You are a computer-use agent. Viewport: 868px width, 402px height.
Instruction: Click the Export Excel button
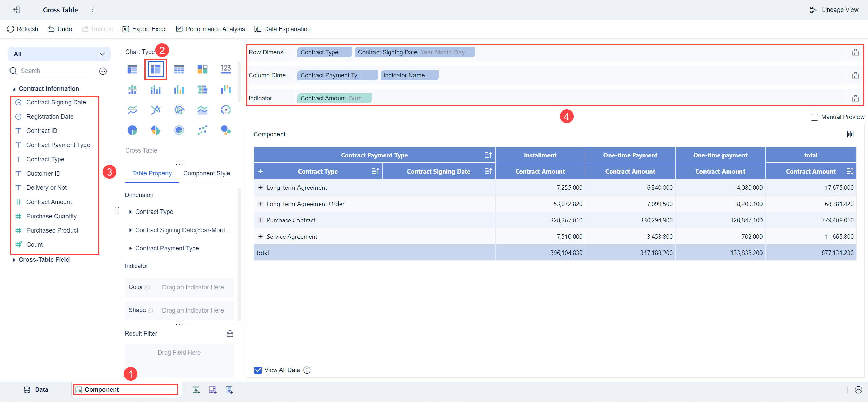tap(144, 29)
